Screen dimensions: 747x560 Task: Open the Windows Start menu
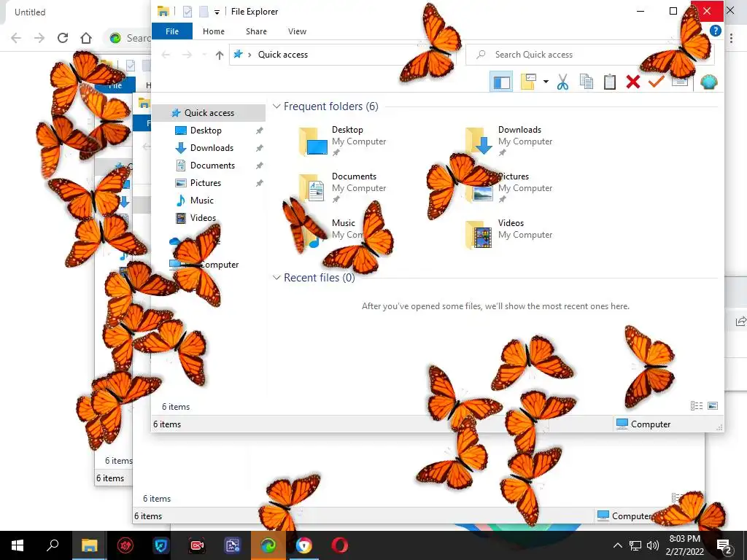[18, 545]
